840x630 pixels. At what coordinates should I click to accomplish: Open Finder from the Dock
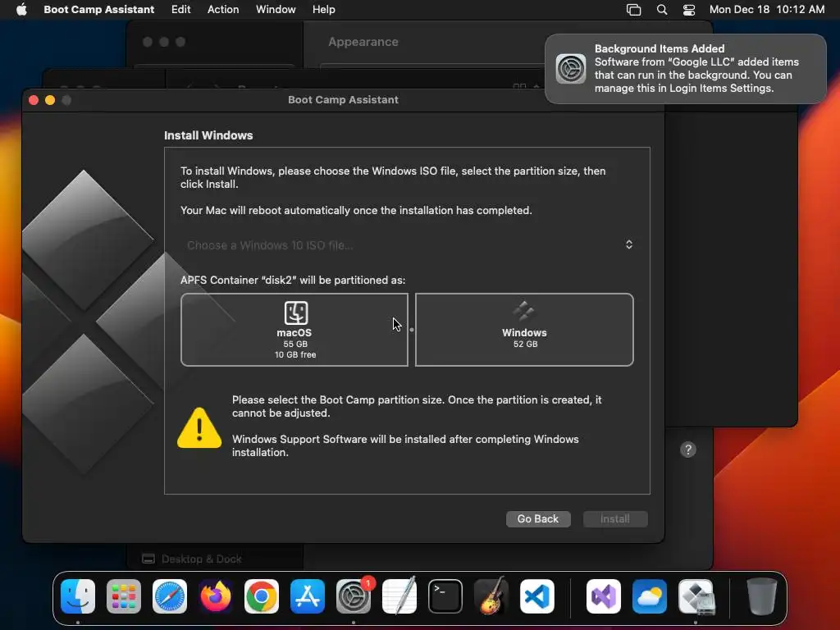coord(78,596)
